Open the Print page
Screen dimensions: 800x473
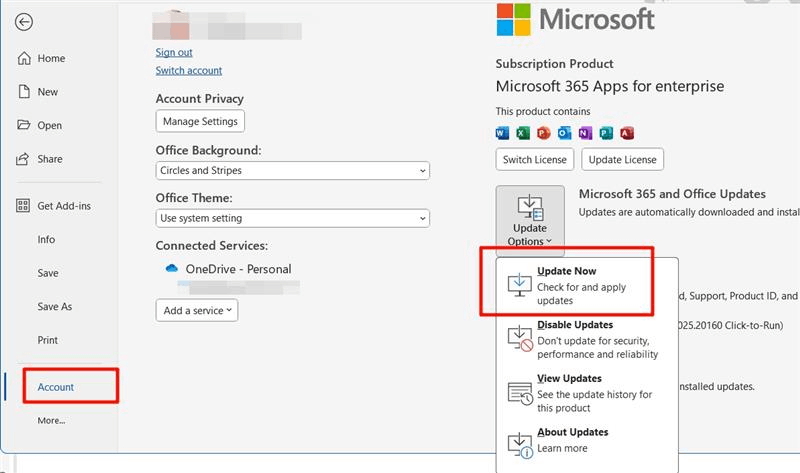click(47, 340)
